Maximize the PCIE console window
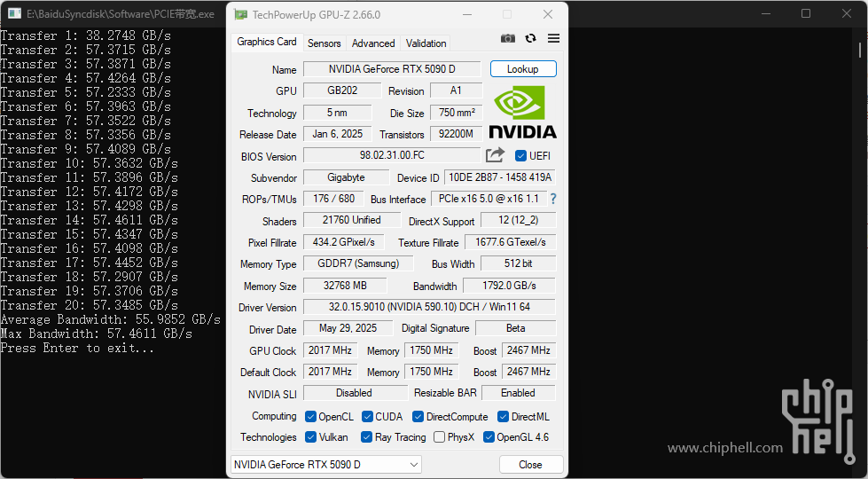 pos(806,13)
